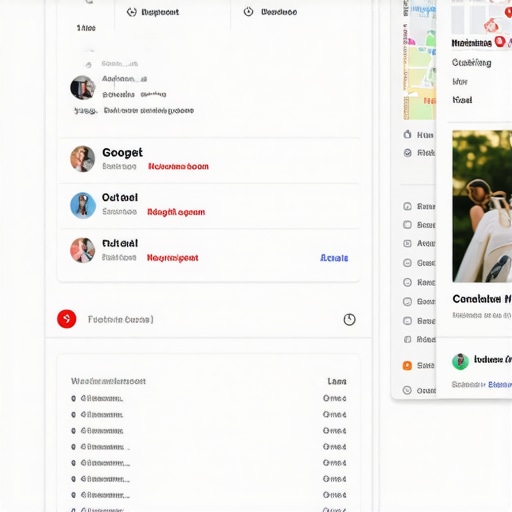Click the play-button square icon in sidebar
Image resolution: width=512 pixels, height=512 pixels.
407,243
